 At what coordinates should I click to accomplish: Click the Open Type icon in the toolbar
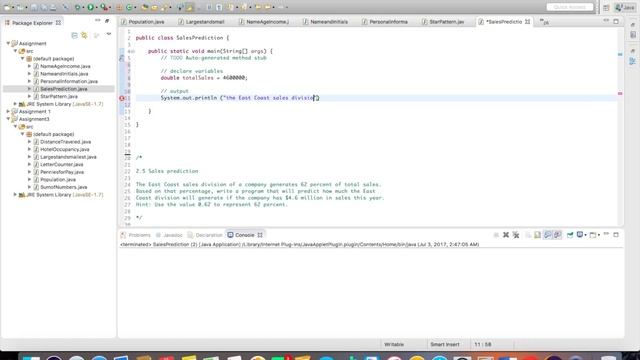tap(145, 7)
